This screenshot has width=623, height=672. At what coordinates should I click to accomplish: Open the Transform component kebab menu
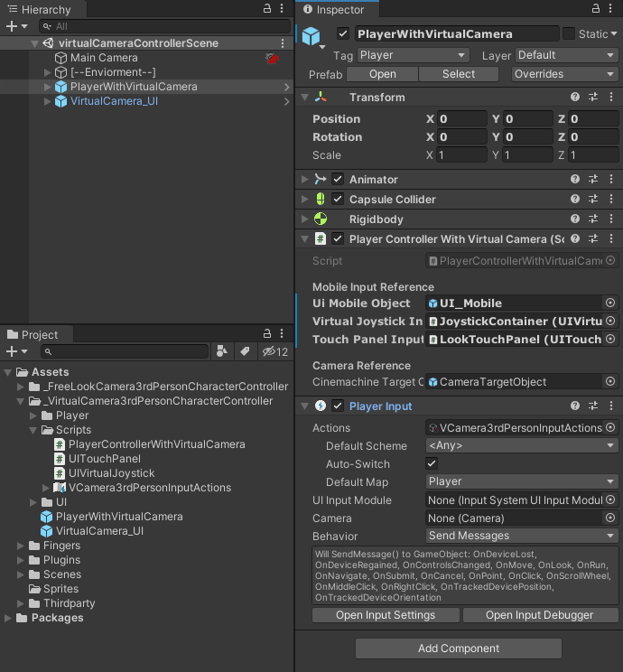[x=611, y=98]
